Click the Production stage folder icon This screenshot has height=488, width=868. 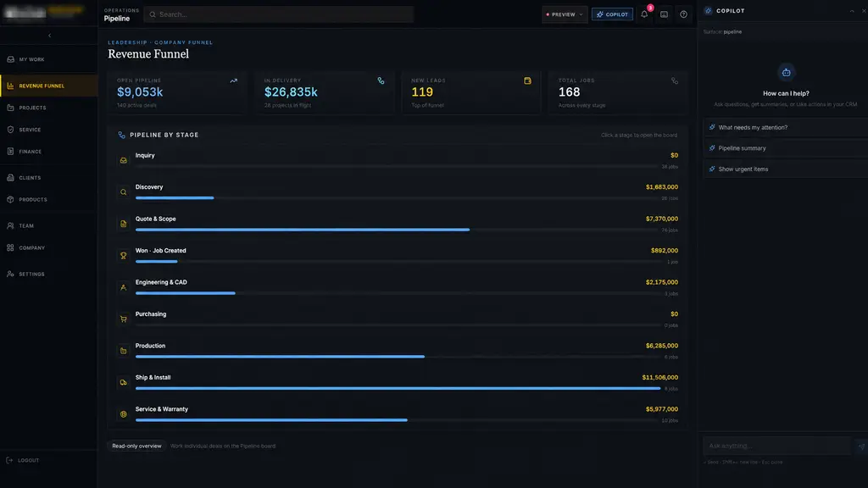pos(124,351)
